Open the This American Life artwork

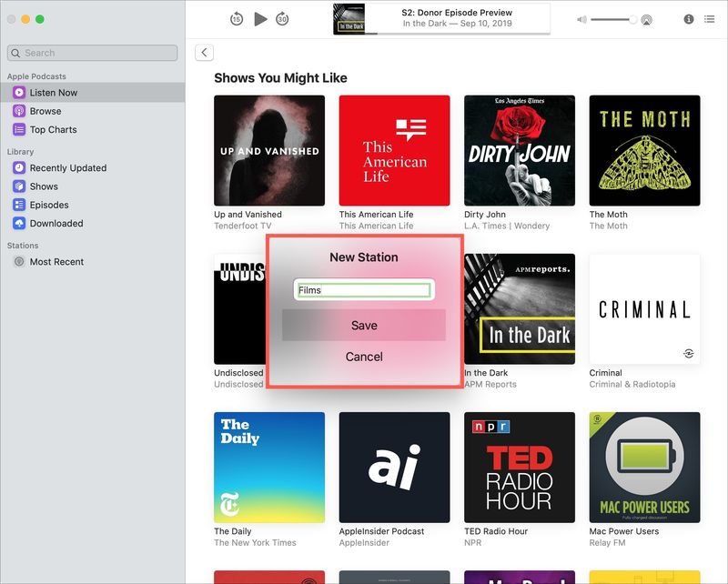pyautogui.click(x=394, y=150)
